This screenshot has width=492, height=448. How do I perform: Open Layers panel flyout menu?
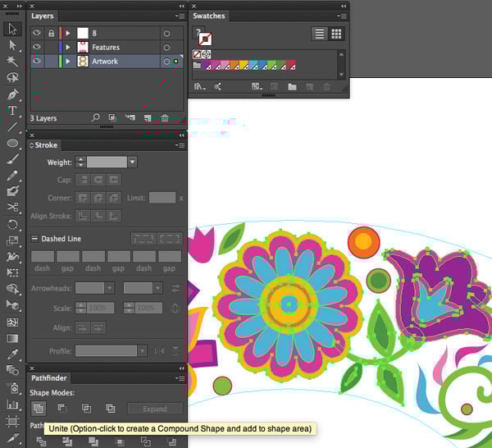[x=180, y=16]
